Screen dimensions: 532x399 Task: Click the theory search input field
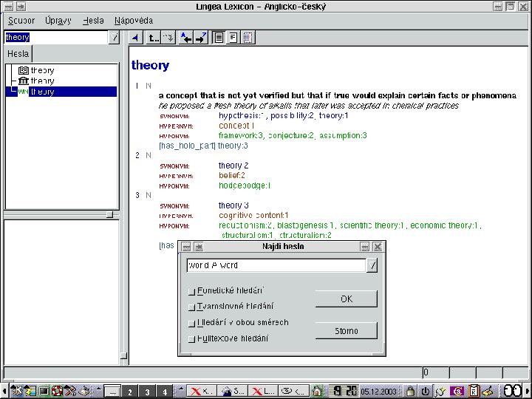click(56, 37)
